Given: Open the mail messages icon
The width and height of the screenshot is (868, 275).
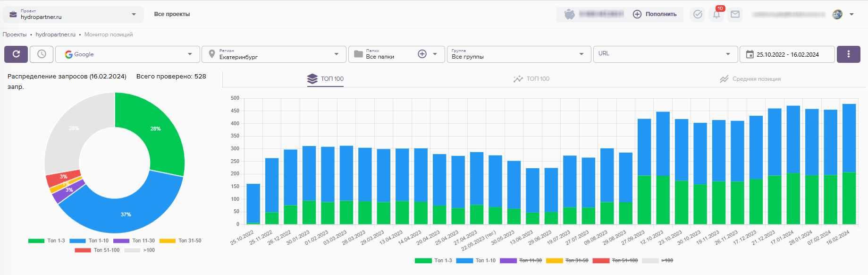Looking at the screenshot, I should pyautogui.click(x=735, y=14).
